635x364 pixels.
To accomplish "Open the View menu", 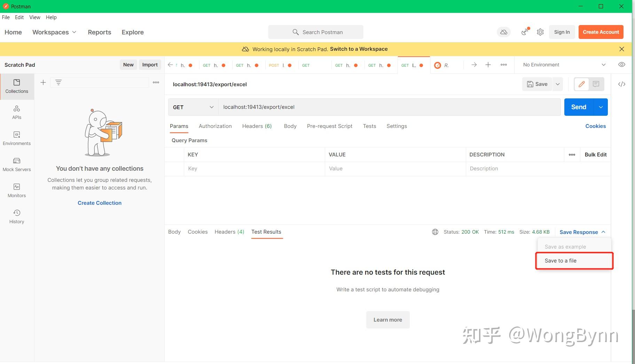I will [35, 17].
